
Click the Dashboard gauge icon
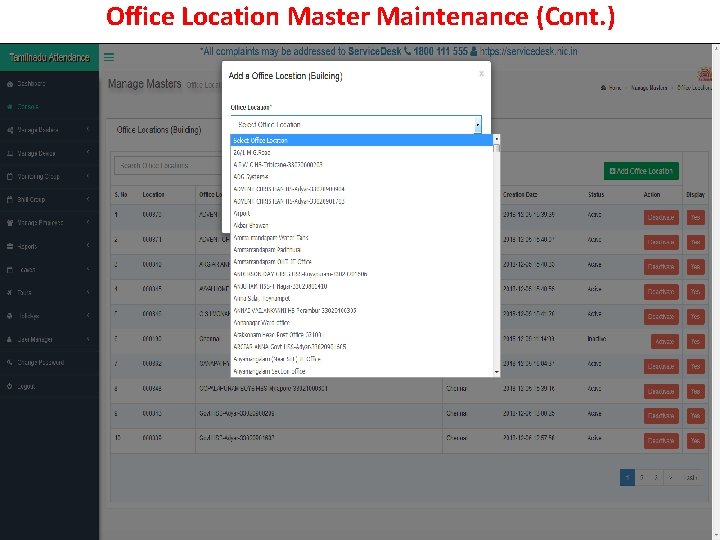tap(10, 84)
